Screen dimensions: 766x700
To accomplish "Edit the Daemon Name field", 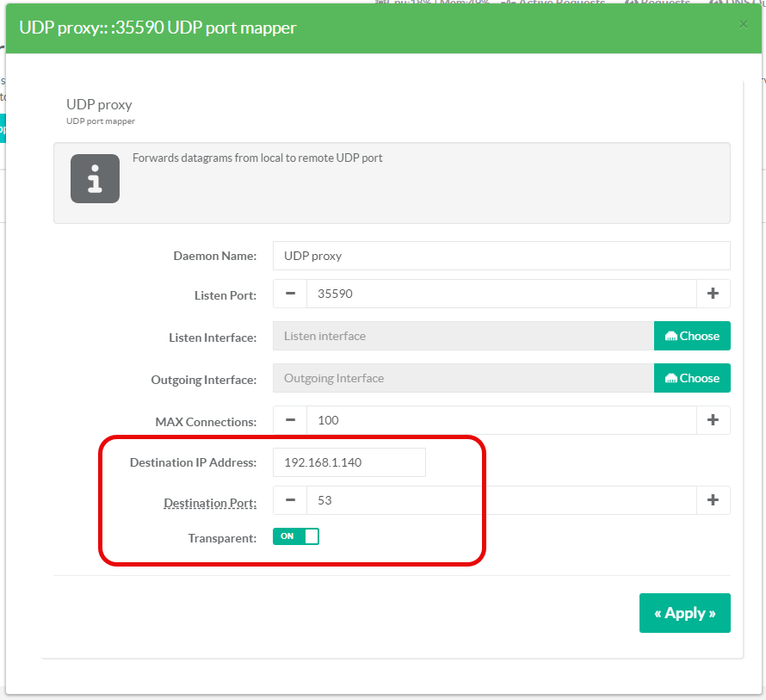I will (501, 256).
